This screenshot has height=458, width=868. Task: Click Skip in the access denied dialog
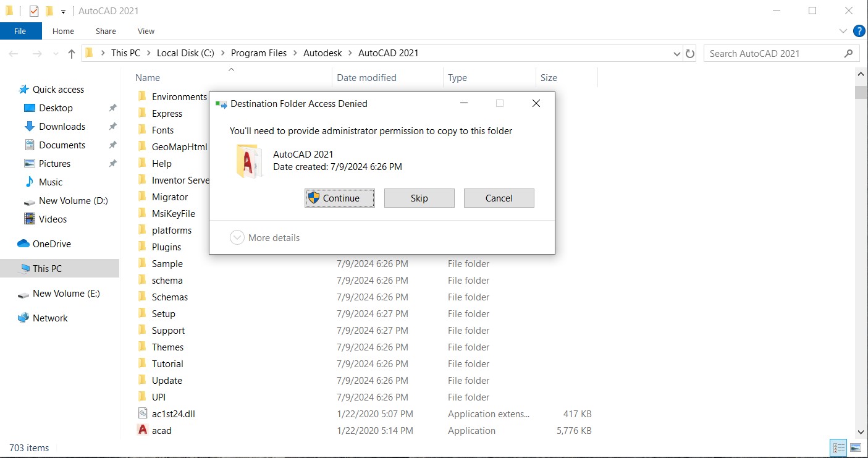[x=419, y=198]
